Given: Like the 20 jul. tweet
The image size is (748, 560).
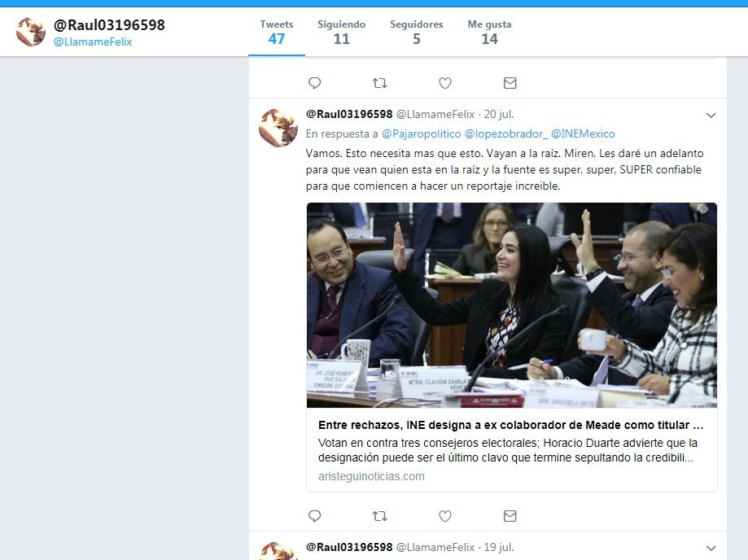Looking at the screenshot, I should pos(445,516).
